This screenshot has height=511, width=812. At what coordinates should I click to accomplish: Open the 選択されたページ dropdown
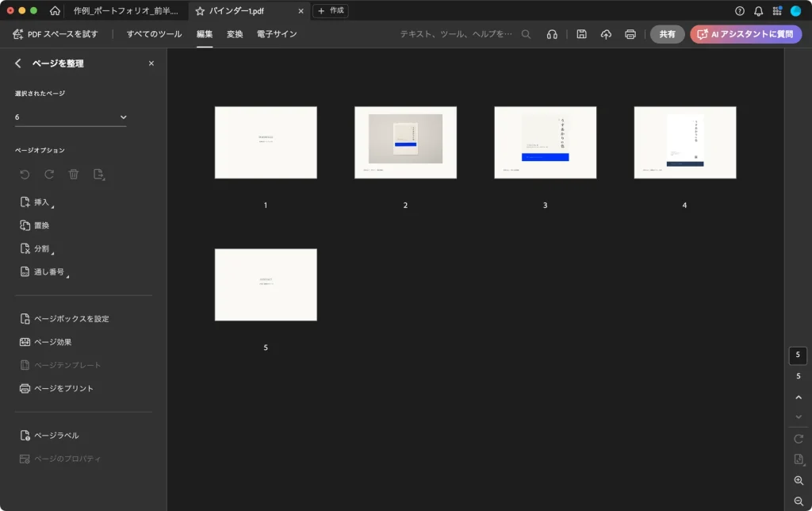point(71,117)
